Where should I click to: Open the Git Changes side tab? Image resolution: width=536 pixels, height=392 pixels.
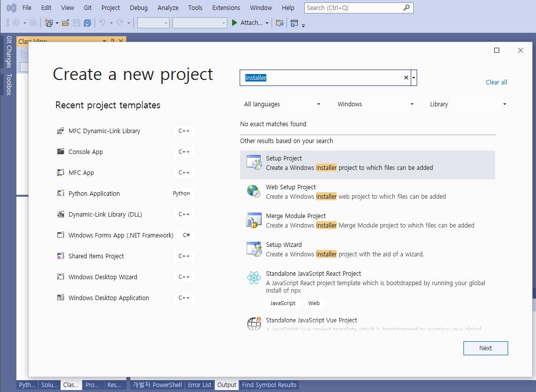pyautogui.click(x=8, y=52)
